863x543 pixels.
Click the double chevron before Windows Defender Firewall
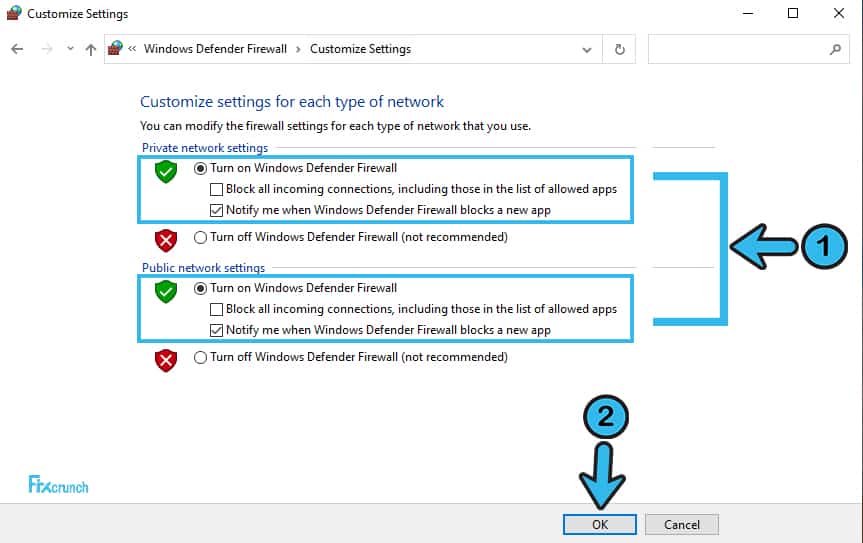click(x=132, y=49)
